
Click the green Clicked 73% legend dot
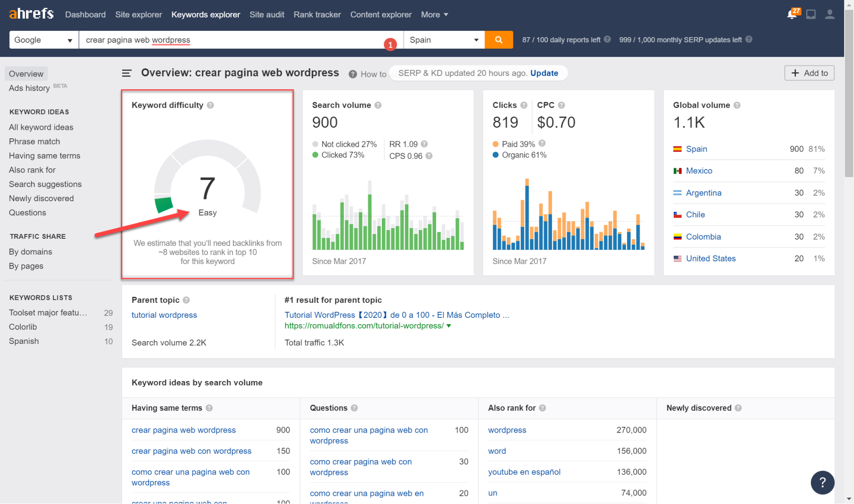point(315,155)
